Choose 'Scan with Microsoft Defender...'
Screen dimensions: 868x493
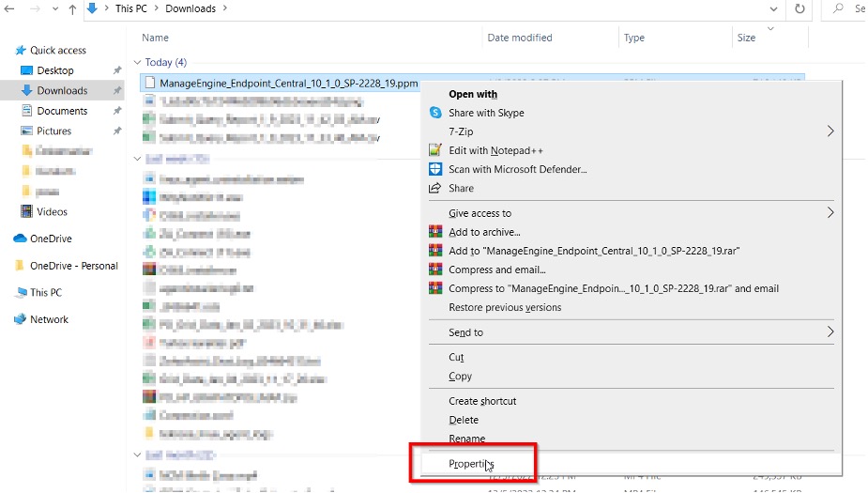[518, 170]
